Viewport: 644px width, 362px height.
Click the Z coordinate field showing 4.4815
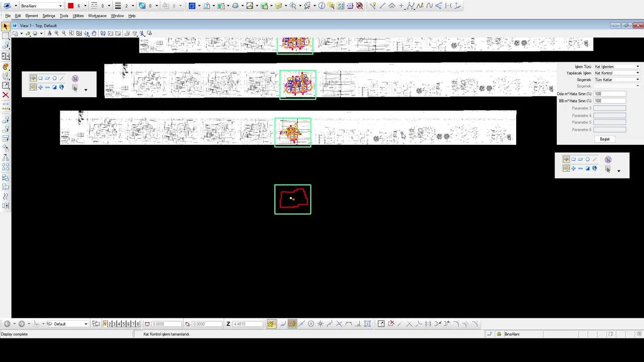247,324
